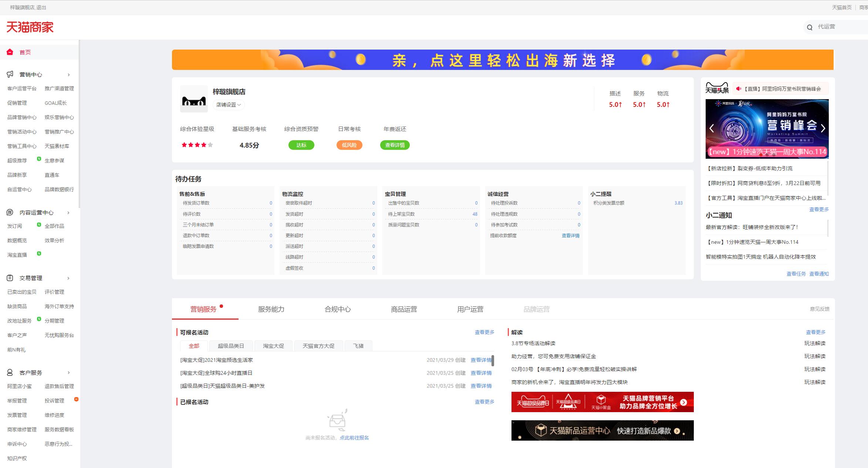Viewport: 868px width, 468px height.
Task: Select the 超级品类日 filter tab
Action: pos(231,346)
